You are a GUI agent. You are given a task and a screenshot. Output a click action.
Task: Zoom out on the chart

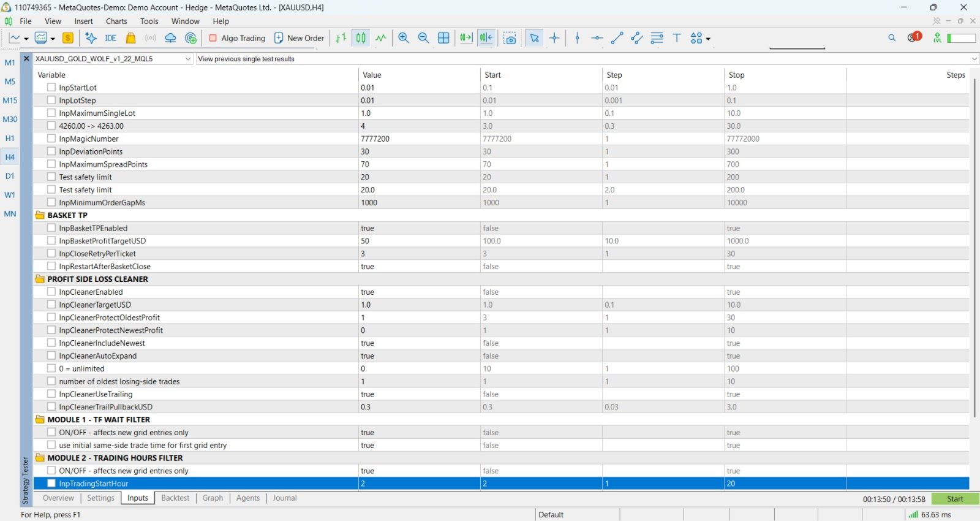pyautogui.click(x=423, y=38)
